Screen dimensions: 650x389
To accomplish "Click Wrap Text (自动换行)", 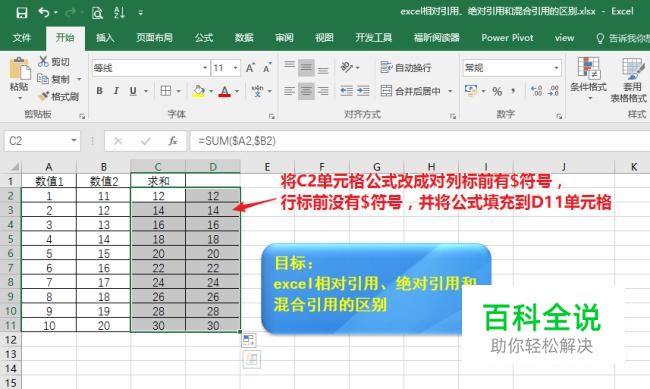I will [405, 67].
